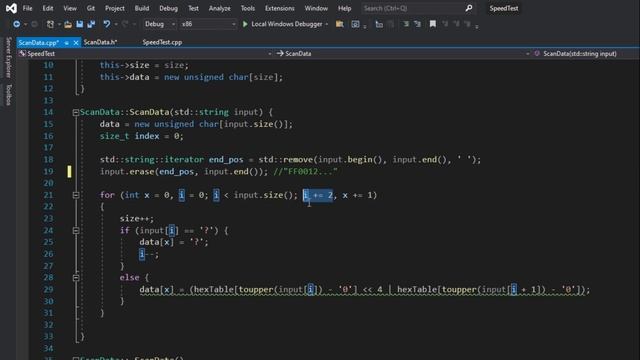Open the Navigate Backward history dropdown arrow
Viewport: 640px width, 360px height.
[25, 24]
